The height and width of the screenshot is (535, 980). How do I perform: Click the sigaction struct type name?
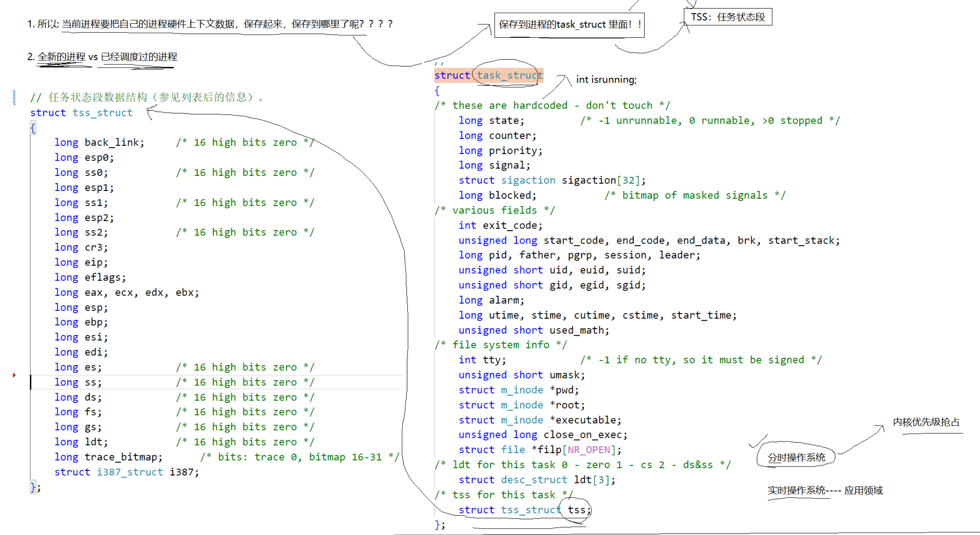pos(528,180)
